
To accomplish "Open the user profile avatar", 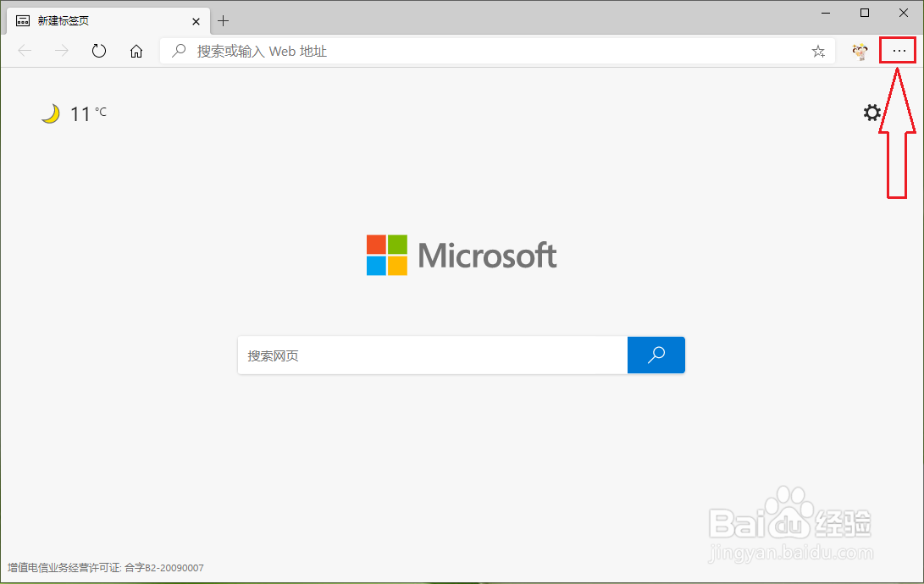I will pyautogui.click(x=860, y=52).
